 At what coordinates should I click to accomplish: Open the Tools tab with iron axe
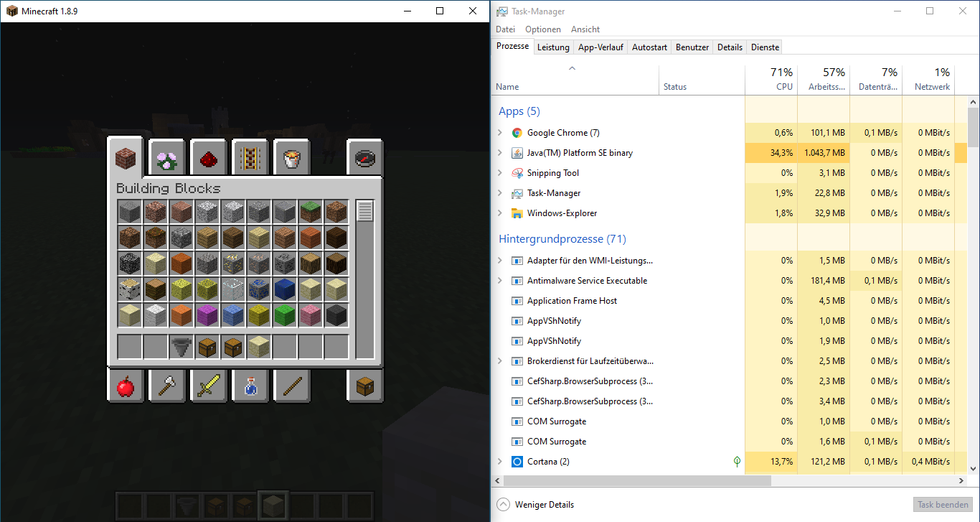click(167, 387)
